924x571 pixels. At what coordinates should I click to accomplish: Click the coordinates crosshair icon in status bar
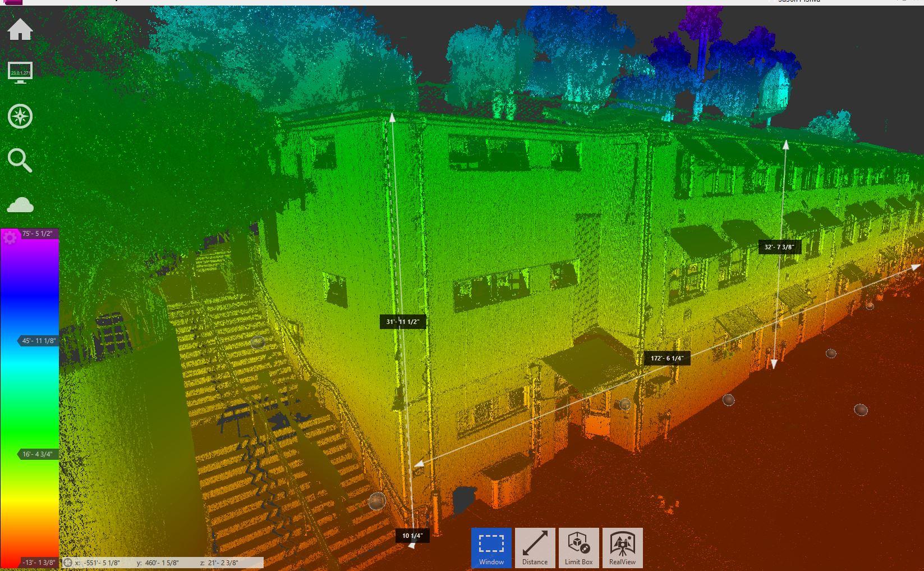pos(68,563)
